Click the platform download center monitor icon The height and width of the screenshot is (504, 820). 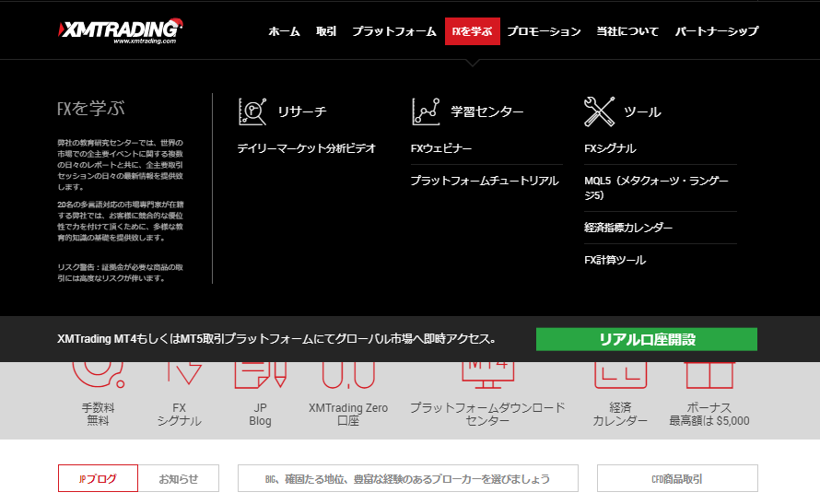(x=488, y=375)
